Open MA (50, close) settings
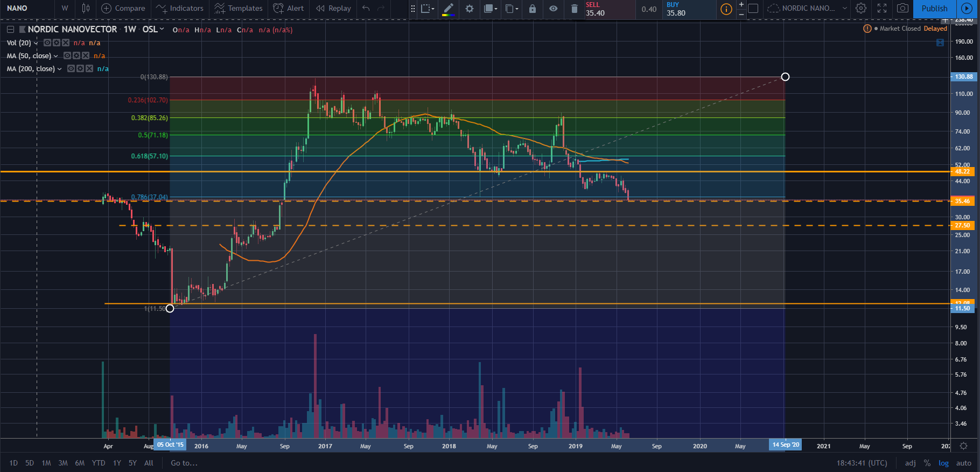 coord(76,55)
